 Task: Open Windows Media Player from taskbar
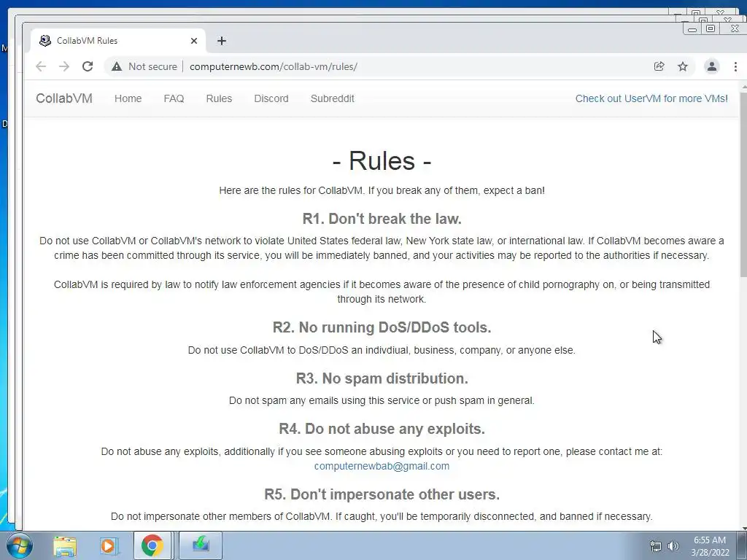click(x=109, y=545)
